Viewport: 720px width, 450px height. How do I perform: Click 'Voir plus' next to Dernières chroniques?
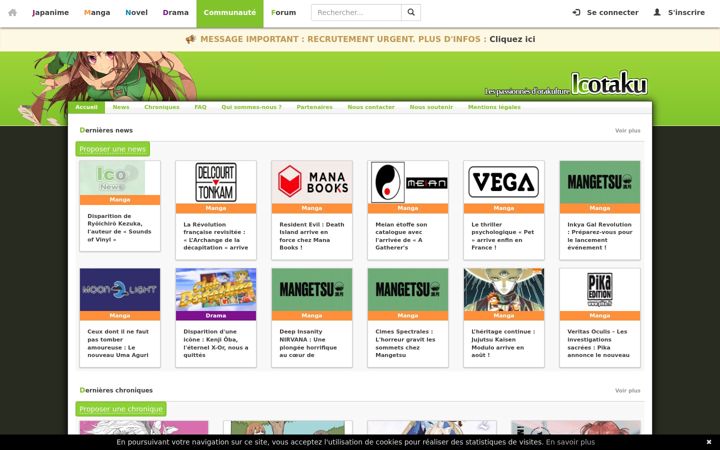627,390
